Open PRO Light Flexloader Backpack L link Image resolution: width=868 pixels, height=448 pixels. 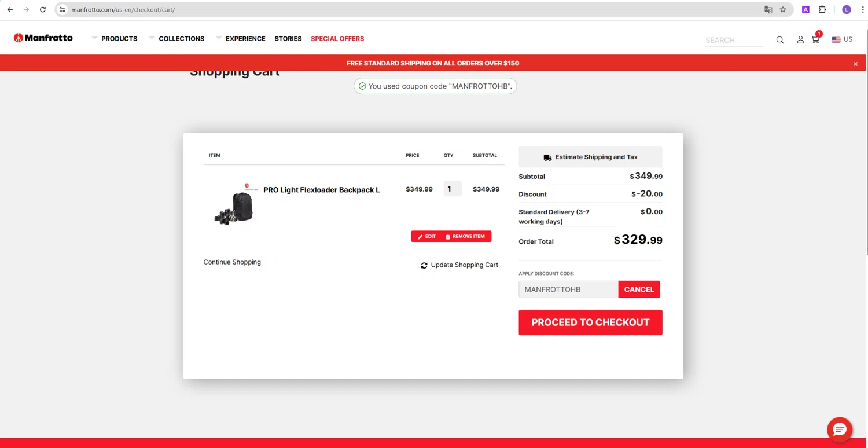click(321, 190)
